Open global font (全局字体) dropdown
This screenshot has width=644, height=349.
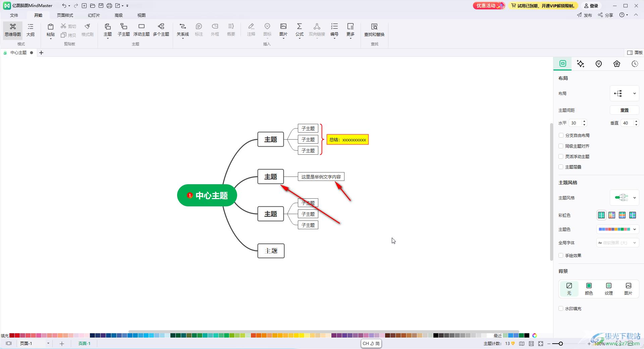pyautogui.click(x=618, y=243)
